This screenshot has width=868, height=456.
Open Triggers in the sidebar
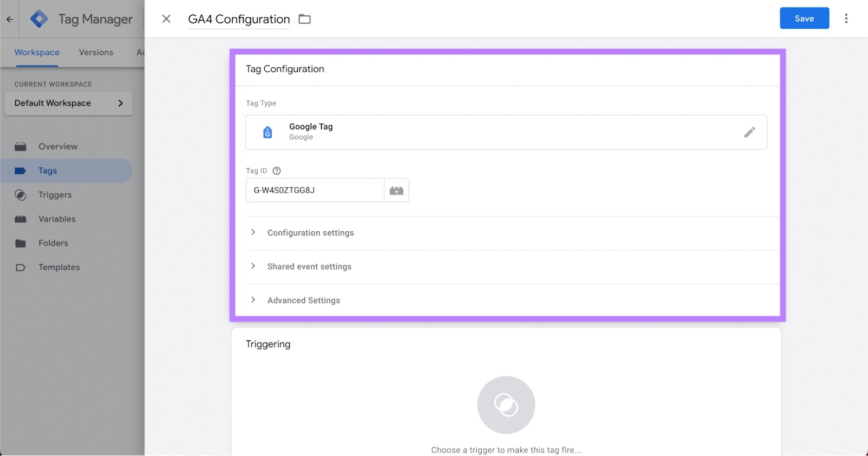coord(55,195)
